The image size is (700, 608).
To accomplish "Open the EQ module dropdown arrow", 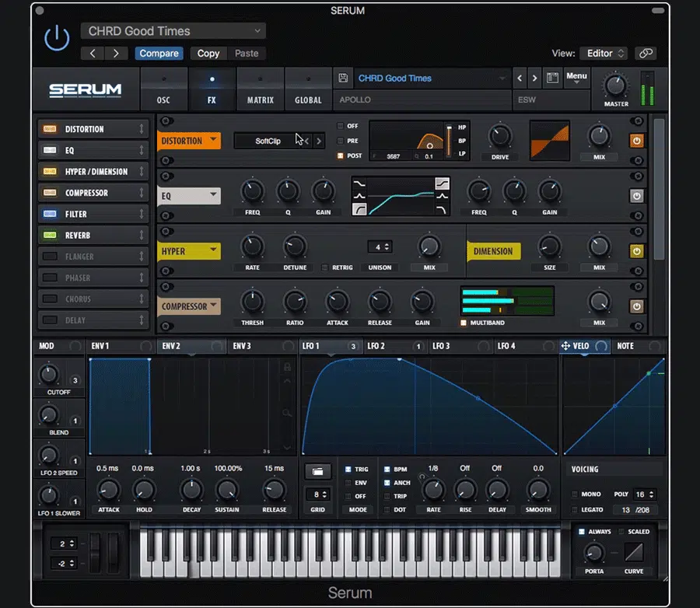I will click(x=213, y=194).
